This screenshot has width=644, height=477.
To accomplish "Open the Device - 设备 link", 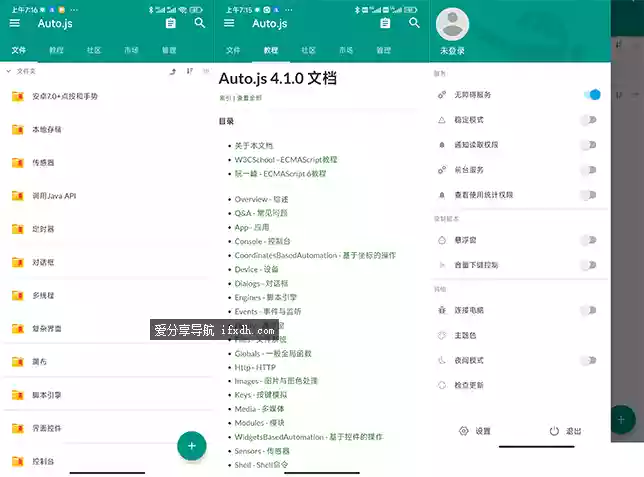I will tap(256, 270).
